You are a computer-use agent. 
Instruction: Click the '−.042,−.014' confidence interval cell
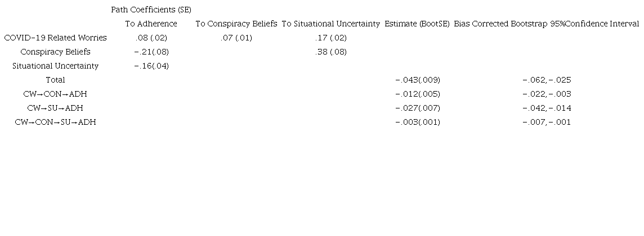546,108
